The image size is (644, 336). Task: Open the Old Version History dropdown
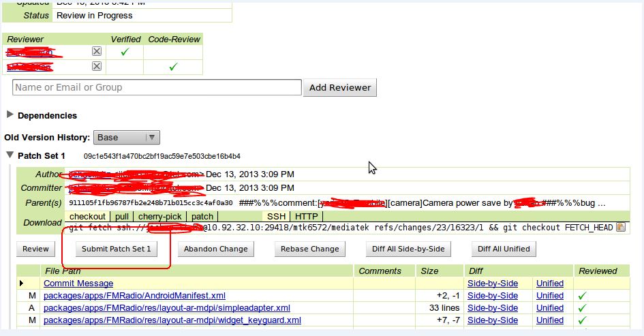pos(126,137)
